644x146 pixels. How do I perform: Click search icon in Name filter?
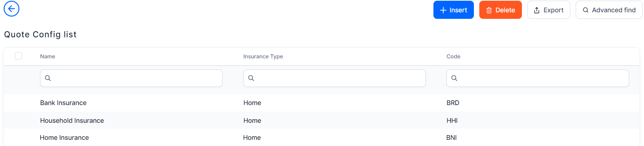(x=48, y=78)
